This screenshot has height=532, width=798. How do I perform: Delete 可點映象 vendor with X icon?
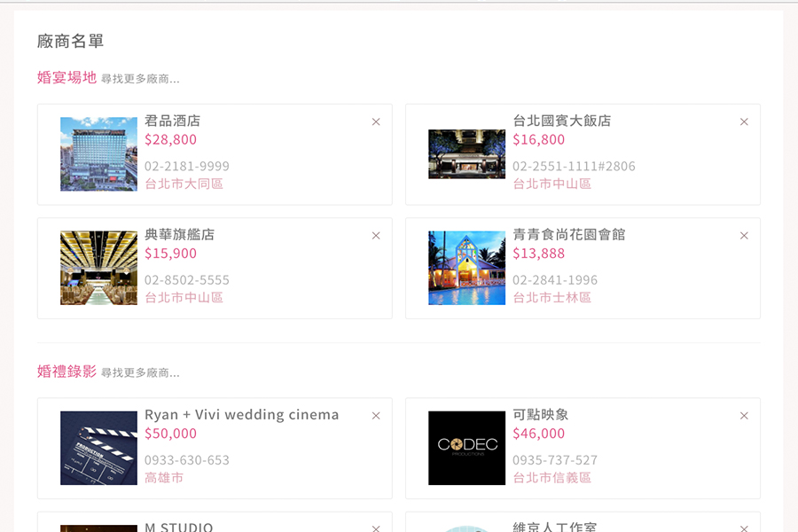point(744,416)
